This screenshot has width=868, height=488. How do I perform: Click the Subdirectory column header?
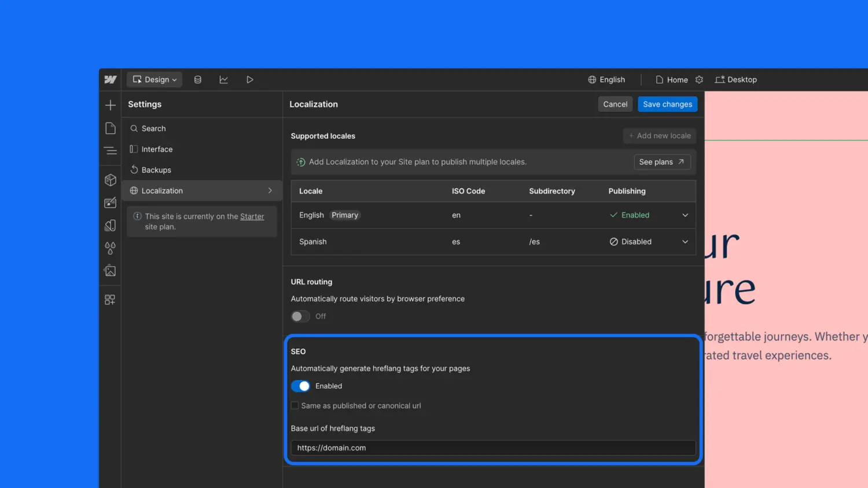(x=552, y=191)
